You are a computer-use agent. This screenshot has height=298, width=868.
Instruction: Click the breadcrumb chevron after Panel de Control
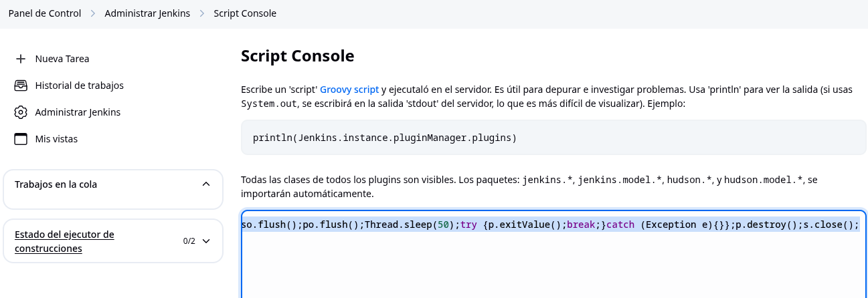pos(93,13)
